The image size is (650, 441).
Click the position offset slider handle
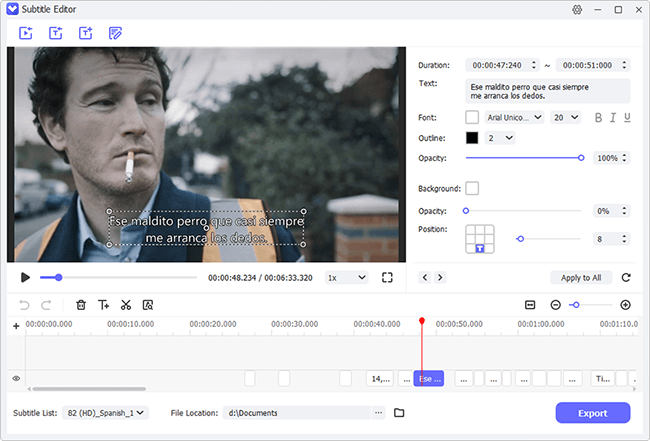click(x=521, y=239)
